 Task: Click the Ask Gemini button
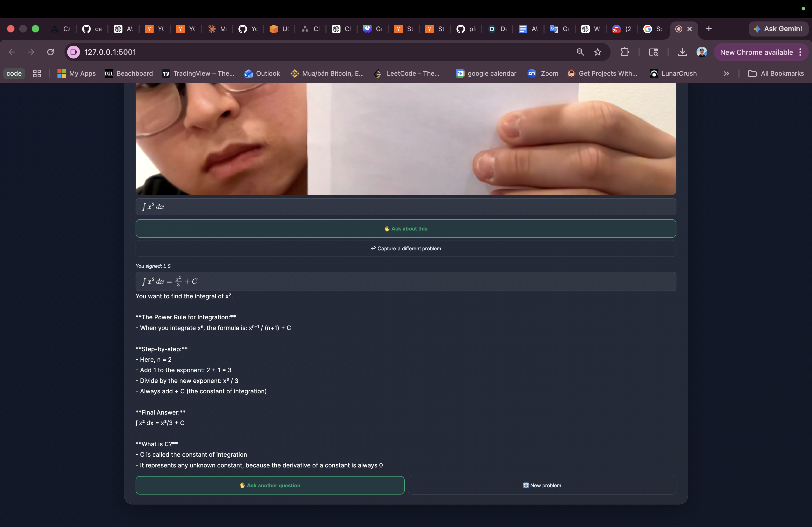point(778,29)
